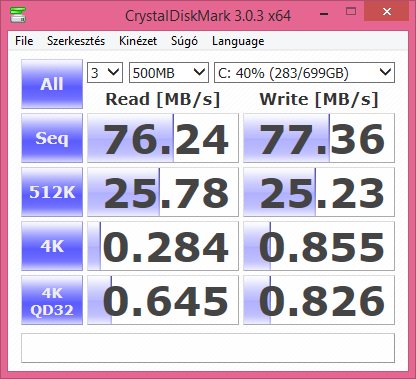The image size is (416, 379).
Task: Select the 4K read result 0.284
Action: [163, 246]
